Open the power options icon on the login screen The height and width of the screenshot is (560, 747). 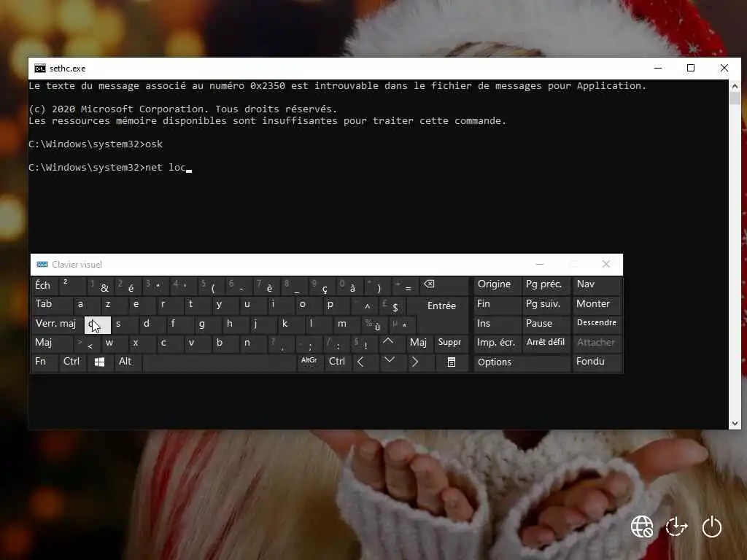(x=712, y=526)
